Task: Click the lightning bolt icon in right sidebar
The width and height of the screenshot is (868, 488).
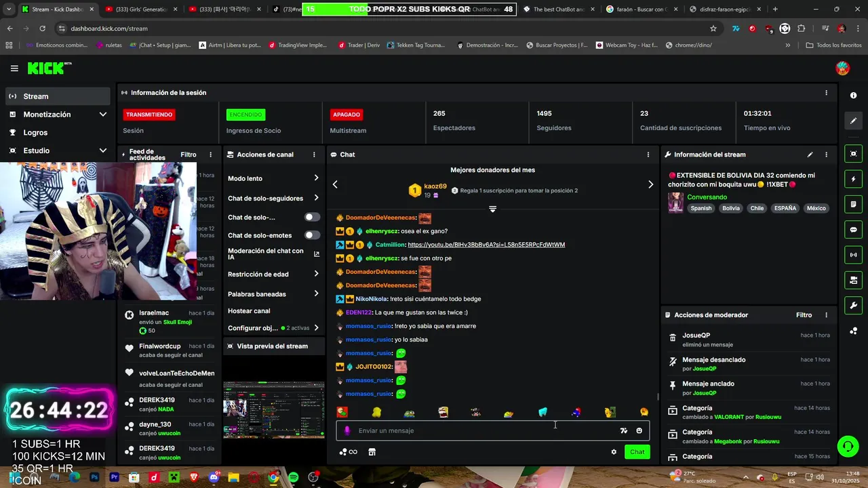Action: tap(853, 180)
